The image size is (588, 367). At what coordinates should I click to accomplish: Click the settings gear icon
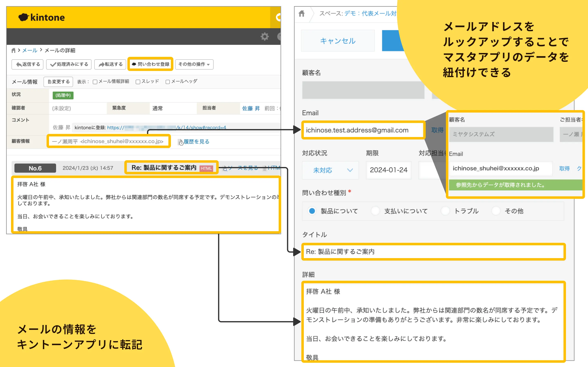pos(264,37)
